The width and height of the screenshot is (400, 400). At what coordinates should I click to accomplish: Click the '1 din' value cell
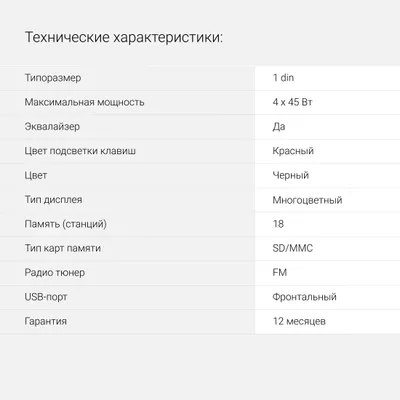click(x=283, y=78)
